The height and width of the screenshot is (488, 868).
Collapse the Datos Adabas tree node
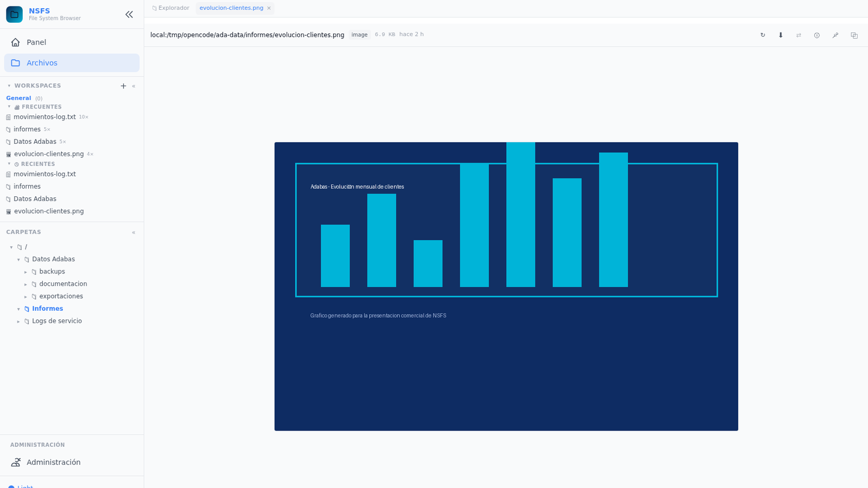pos(18,260)
